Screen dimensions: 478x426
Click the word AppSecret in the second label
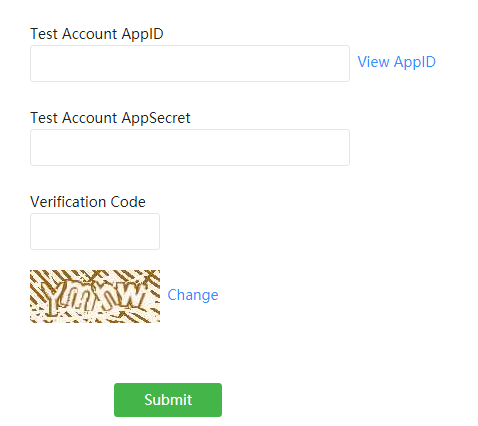click(156, 118)
